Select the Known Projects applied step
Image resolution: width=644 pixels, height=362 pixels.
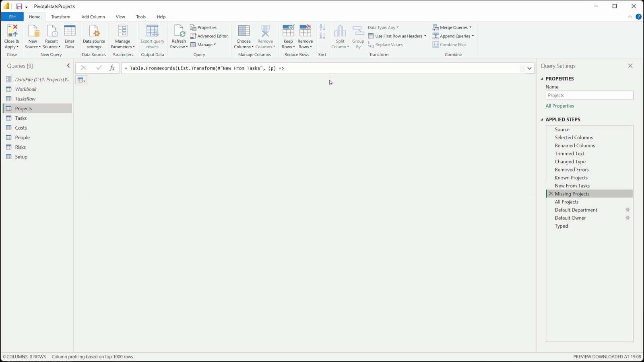(589, 178)
